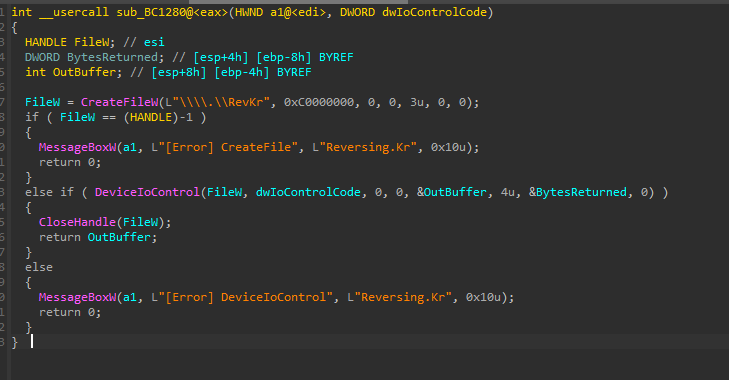Click the DeviceIoControl function call
Viewport: 729px width, 380px height.
[x=147, y=192]
